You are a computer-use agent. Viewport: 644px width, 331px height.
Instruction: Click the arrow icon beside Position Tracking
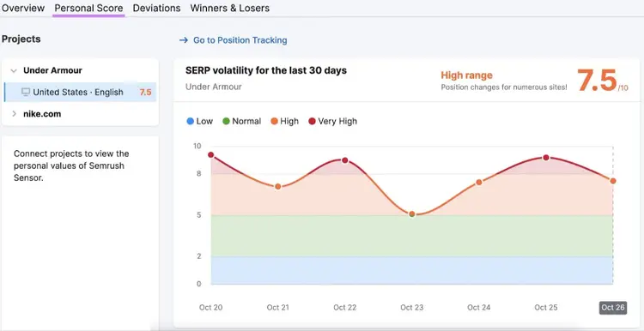(x=184, y=40)
